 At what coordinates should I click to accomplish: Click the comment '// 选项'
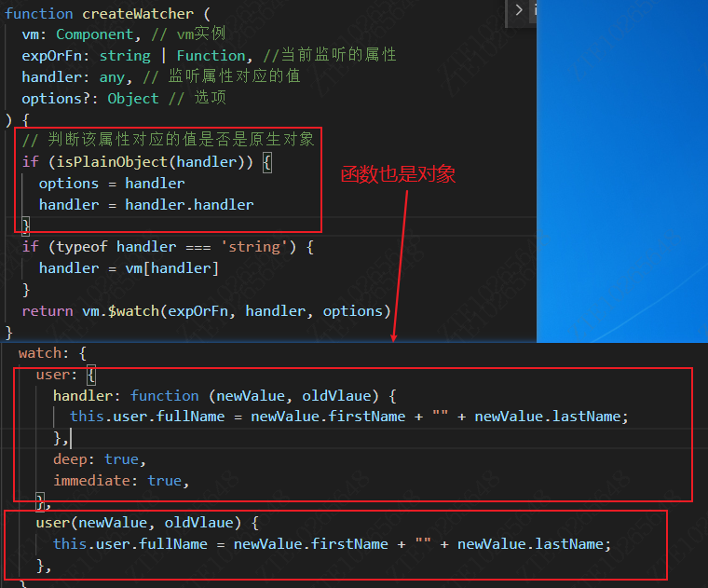[x=197, y=98]
